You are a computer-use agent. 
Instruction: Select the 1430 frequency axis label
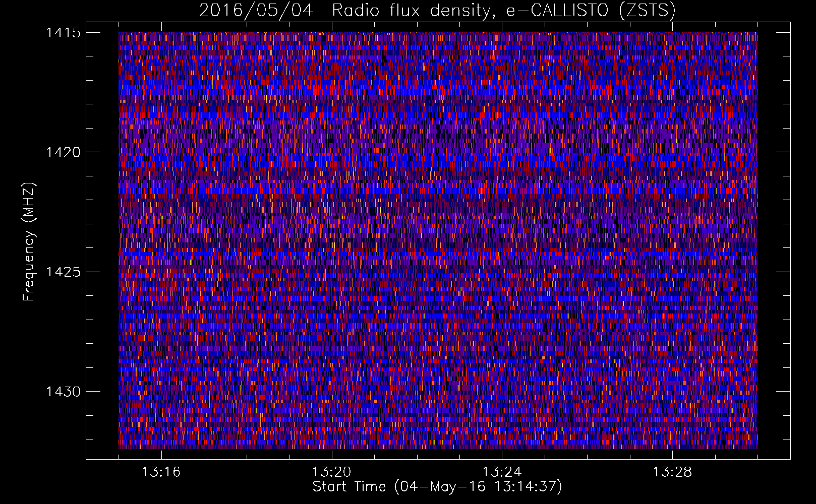(x=63, y=392)
